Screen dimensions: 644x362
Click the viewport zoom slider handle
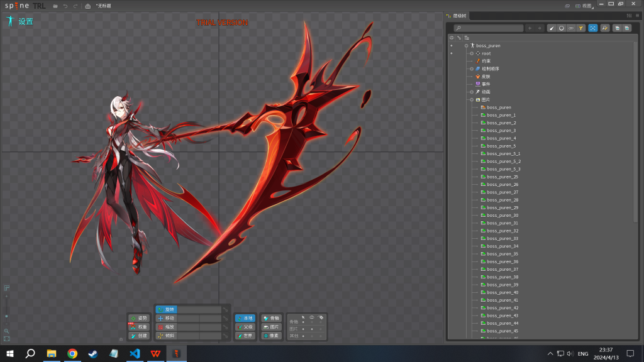coord(6,317)
